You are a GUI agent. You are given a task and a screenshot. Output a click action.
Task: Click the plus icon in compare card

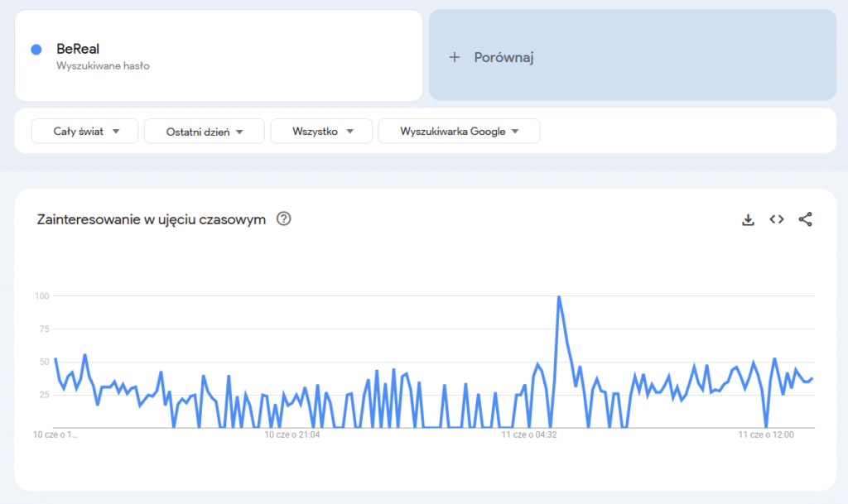pos(454,57)
